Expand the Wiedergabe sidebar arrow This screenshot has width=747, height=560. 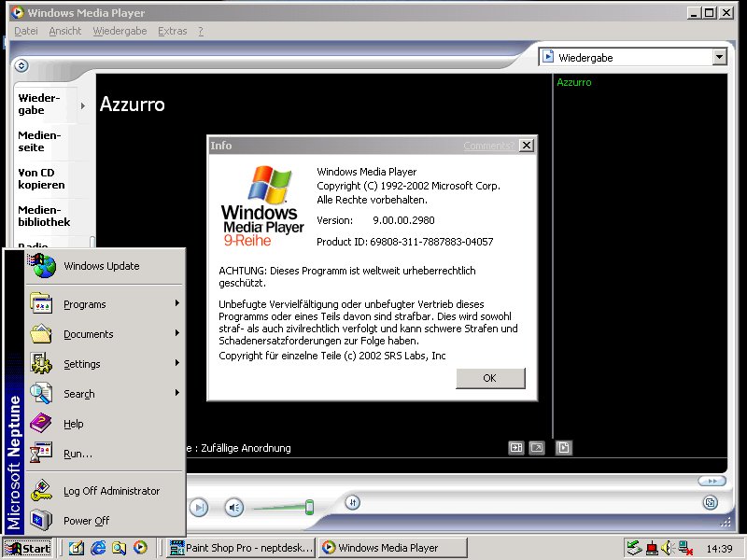(x=83, y=105)
